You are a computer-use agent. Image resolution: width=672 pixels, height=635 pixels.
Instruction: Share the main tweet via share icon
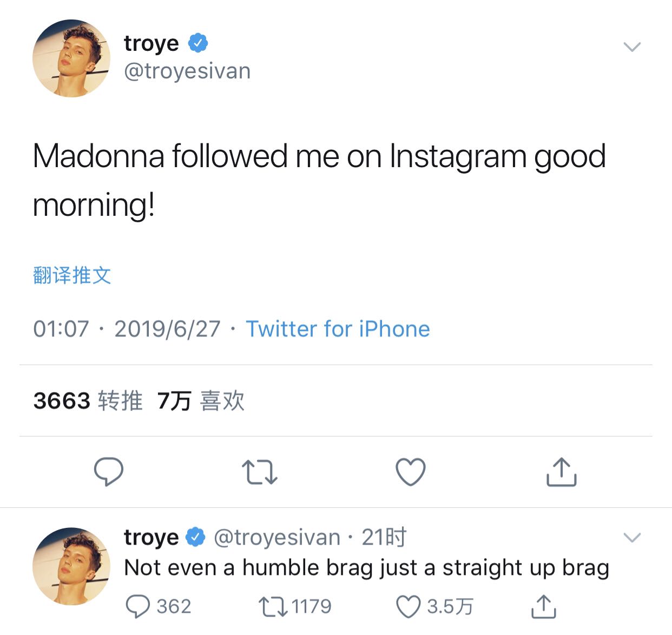click(x=561, y=472)
